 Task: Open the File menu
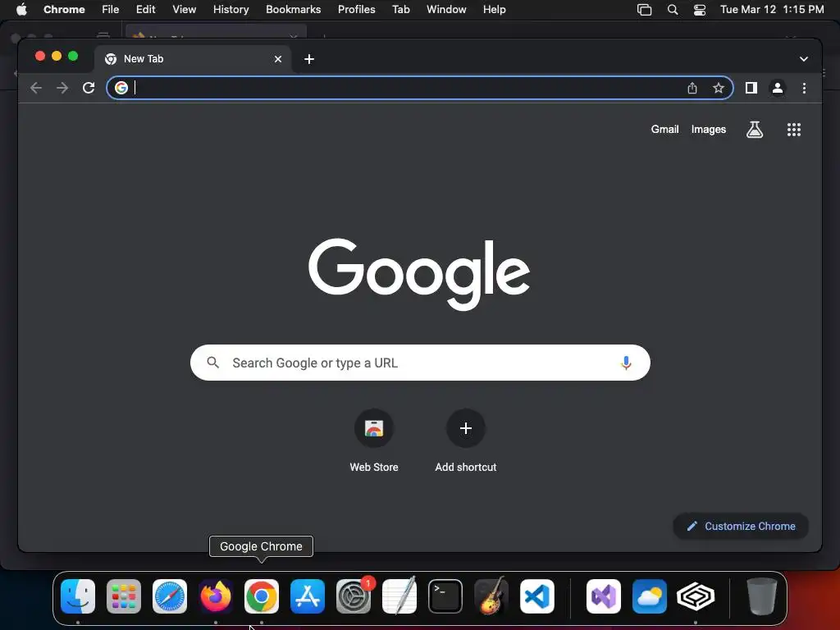point(111,9)
